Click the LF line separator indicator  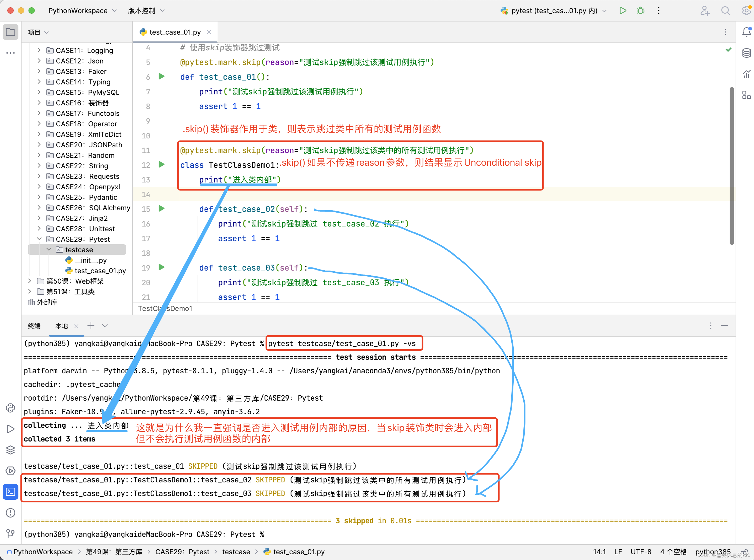(x=618, y=552)
